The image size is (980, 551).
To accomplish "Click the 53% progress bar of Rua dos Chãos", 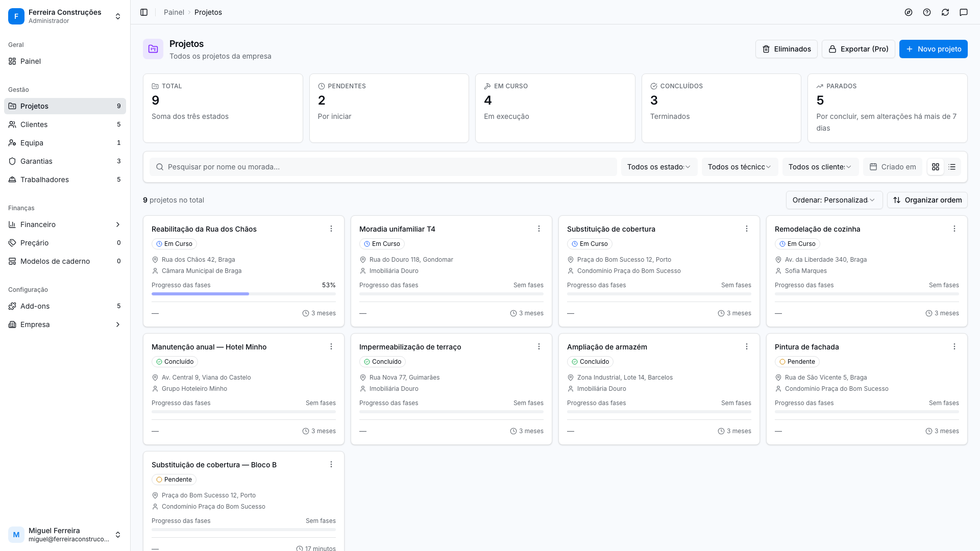I will 243,294.
